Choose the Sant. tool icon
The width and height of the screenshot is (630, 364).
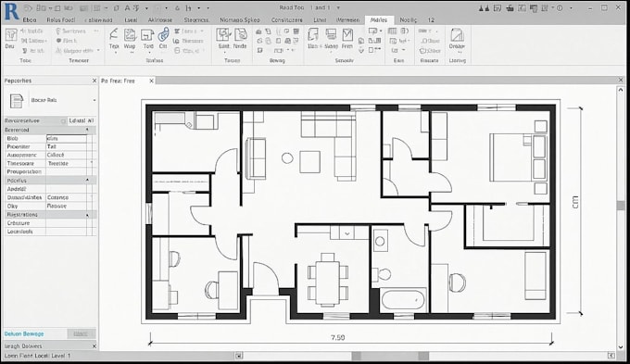pos(223,35)
